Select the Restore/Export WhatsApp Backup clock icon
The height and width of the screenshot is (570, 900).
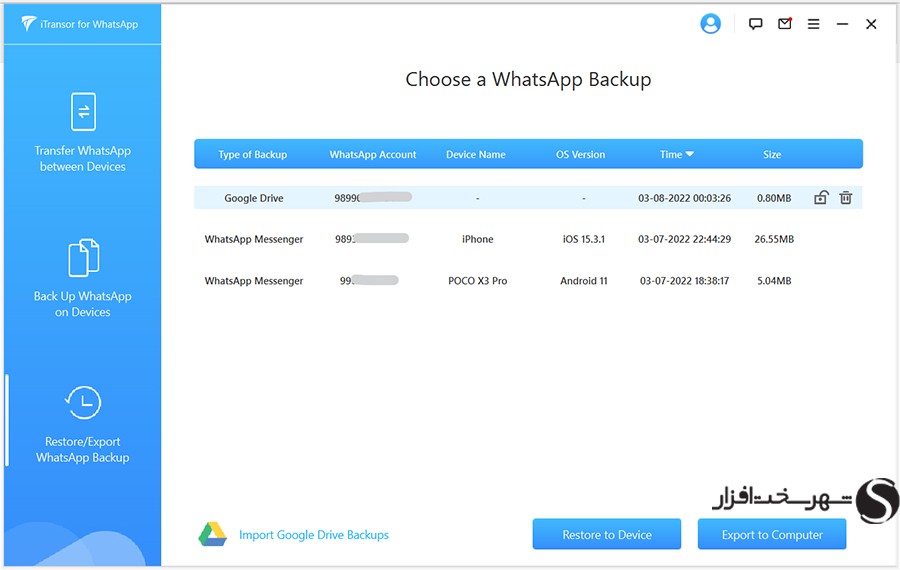tap(83, 402)
